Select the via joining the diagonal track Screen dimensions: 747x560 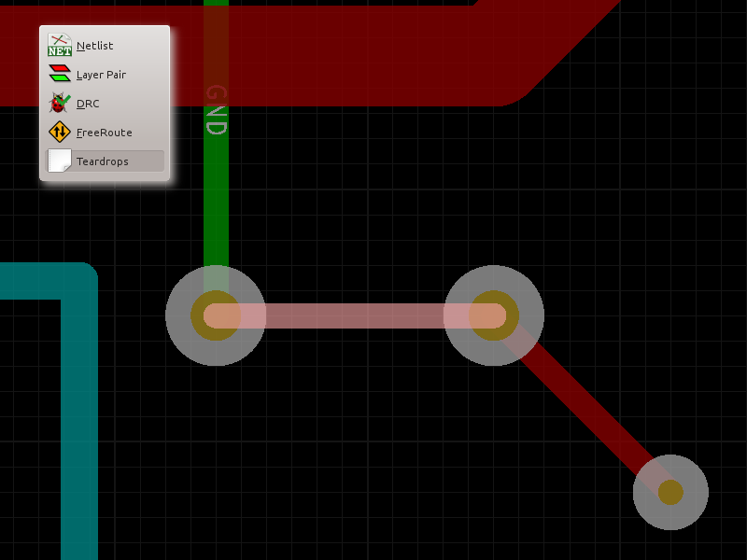[x=494, y=315]
